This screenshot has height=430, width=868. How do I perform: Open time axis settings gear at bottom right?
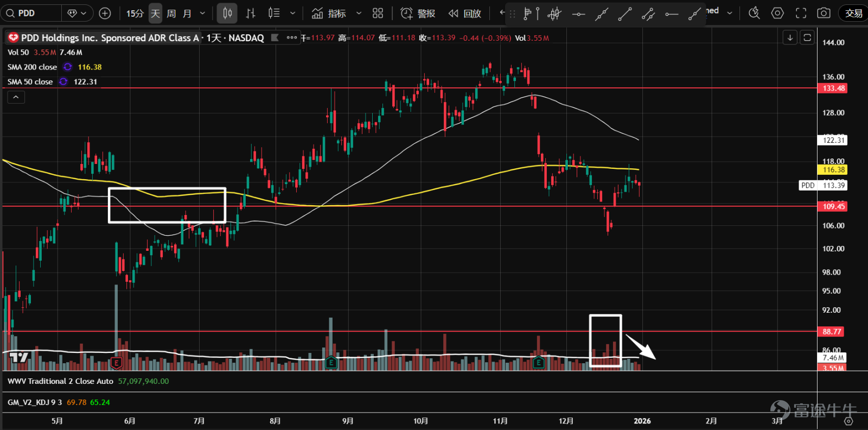pos(848,421)
